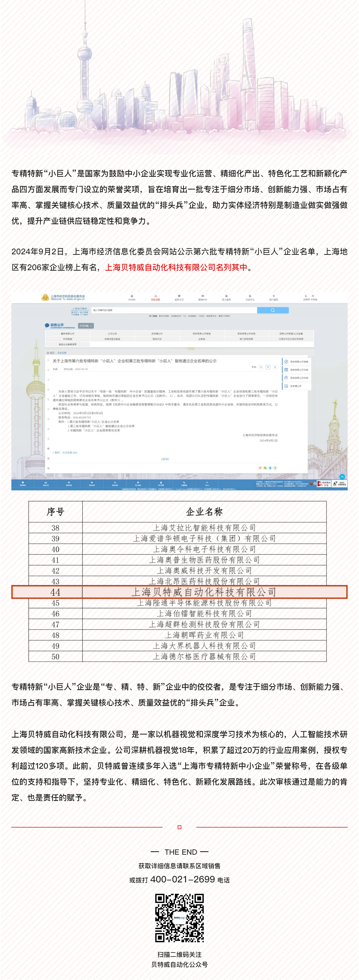The image size is (359, 980).
Task: Click the 依申请公开 sidebar icon
Action: [286, 386]
